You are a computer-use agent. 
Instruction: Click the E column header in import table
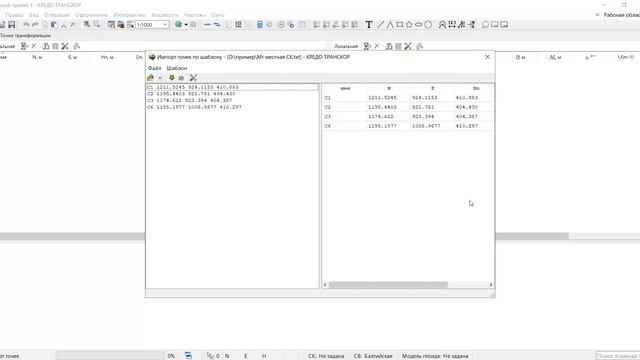[432, 88]
